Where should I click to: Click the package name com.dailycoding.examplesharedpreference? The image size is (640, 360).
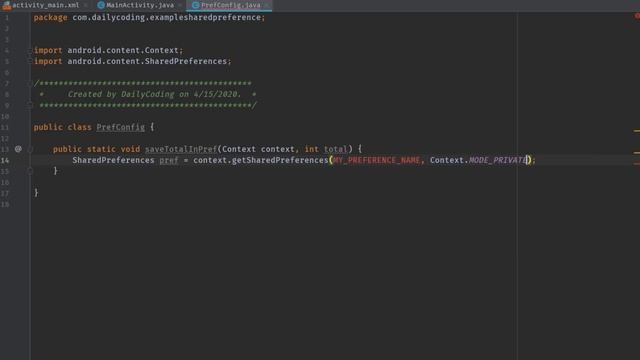pyautogui.click(x=166, y=18)
